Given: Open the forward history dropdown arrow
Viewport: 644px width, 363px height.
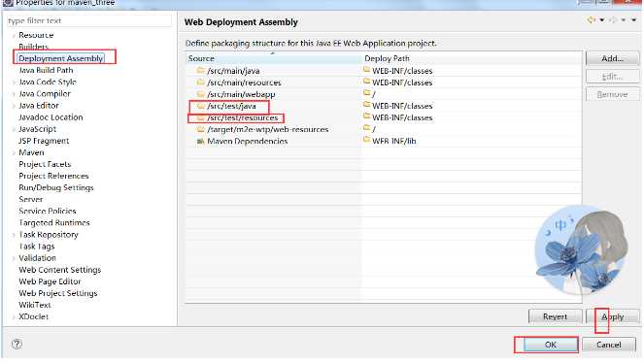Looking at the screenshot, I should [x=623, y=19].
